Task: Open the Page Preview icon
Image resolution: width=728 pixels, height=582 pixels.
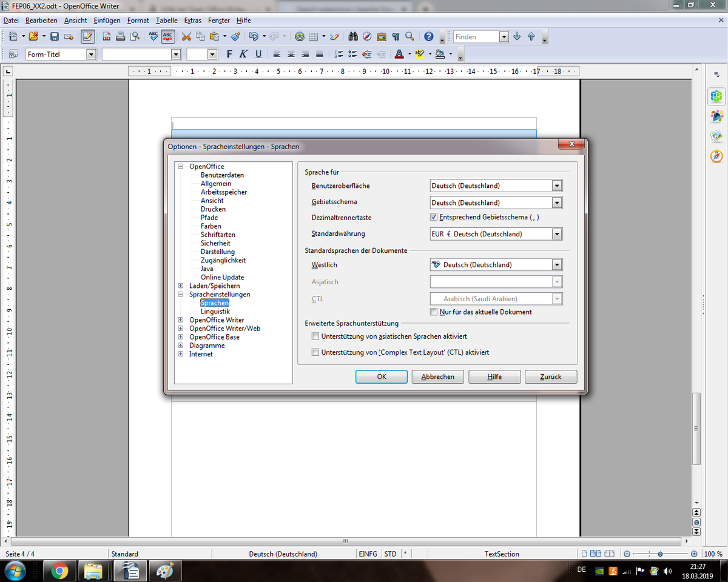Action: [135, 36]
